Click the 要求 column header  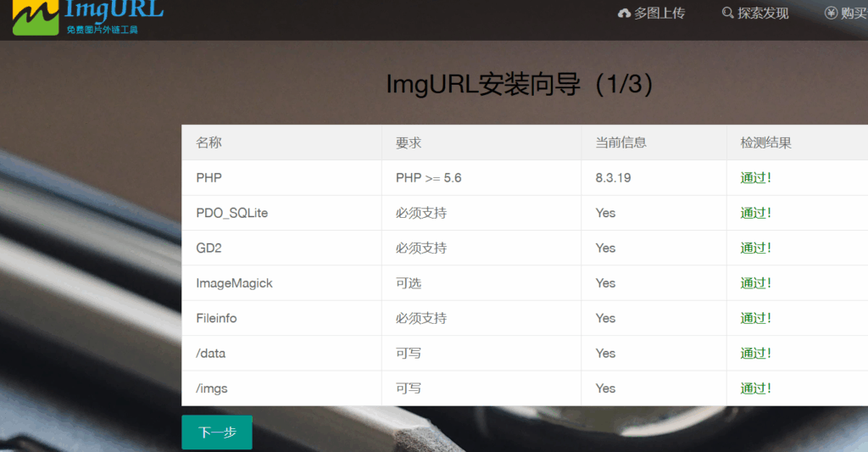pos(409,142)
